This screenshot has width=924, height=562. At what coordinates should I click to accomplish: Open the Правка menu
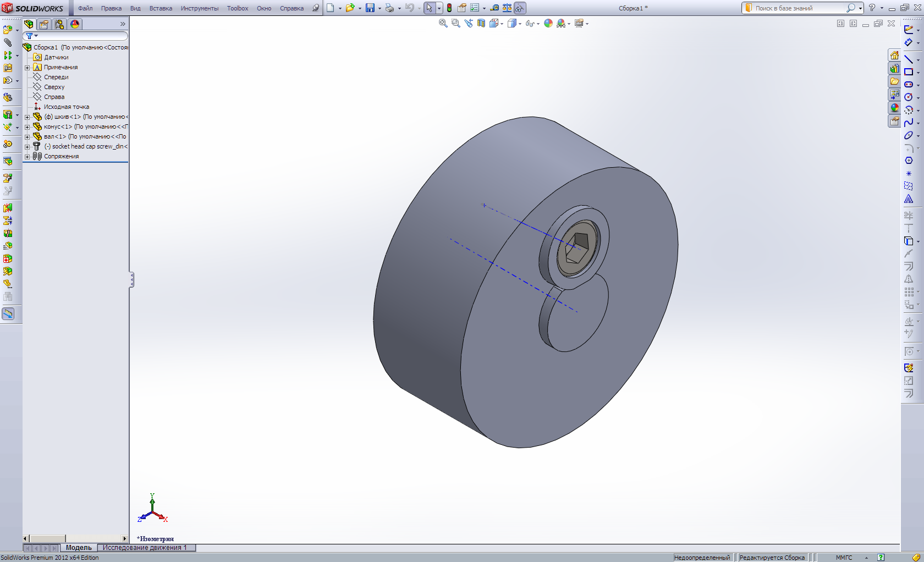point(111,8)
